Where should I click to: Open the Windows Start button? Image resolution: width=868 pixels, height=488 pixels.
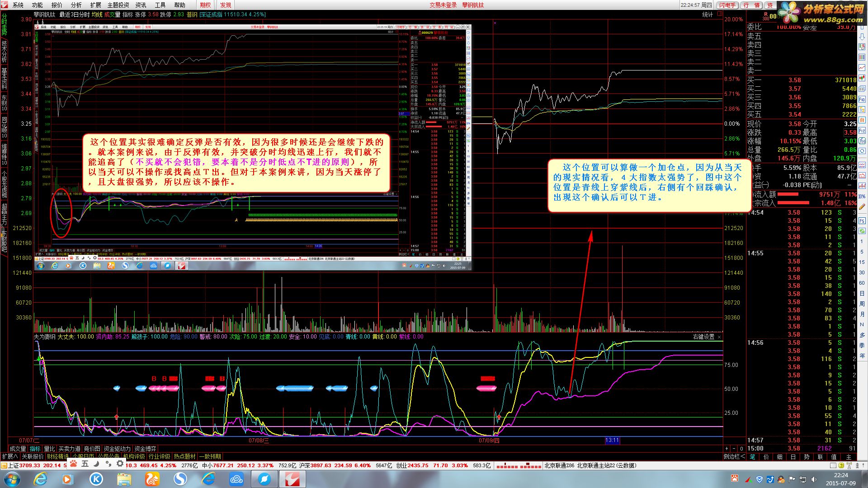tap(11, 479)
